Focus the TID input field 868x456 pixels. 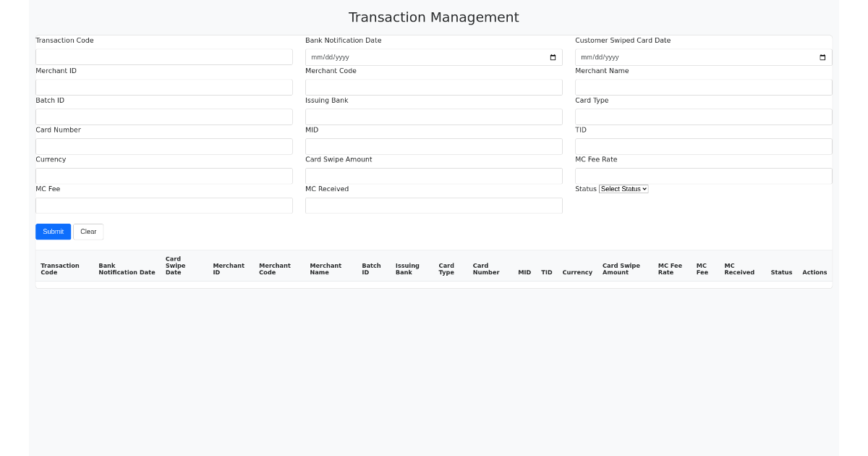[703, 145]
